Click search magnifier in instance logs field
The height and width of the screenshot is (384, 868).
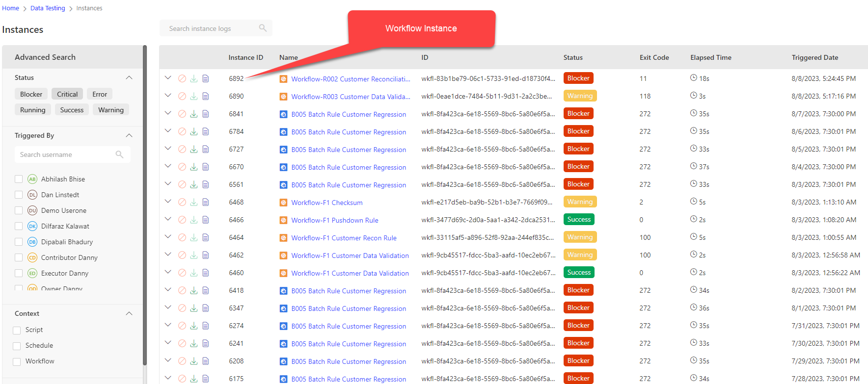(263, 28)
